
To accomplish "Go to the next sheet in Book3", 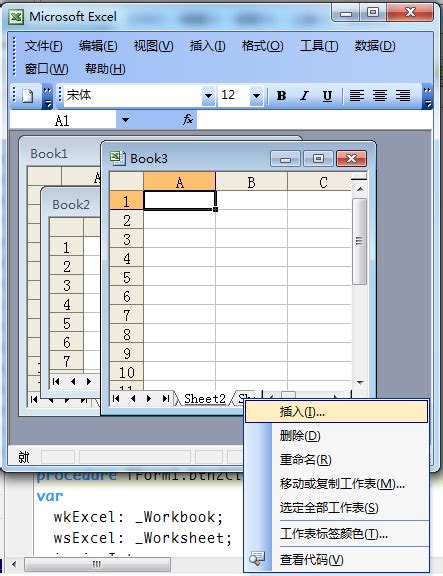I will pos(149,399).
